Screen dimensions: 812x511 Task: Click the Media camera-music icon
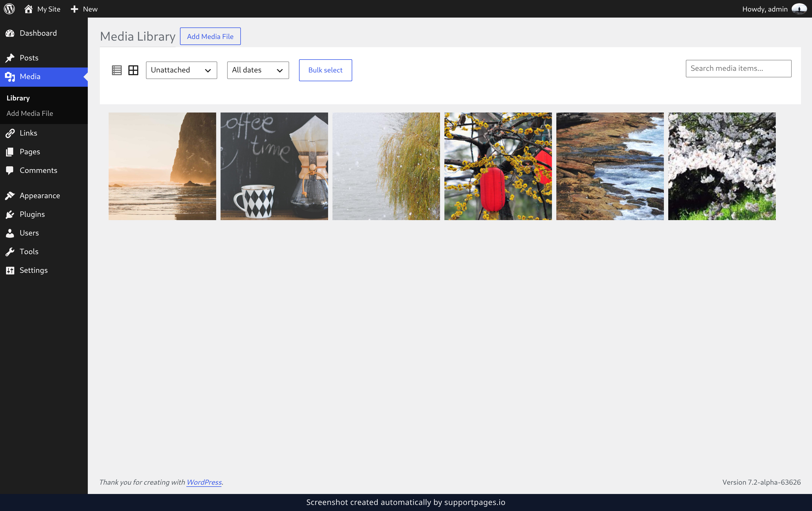(10, 77)
